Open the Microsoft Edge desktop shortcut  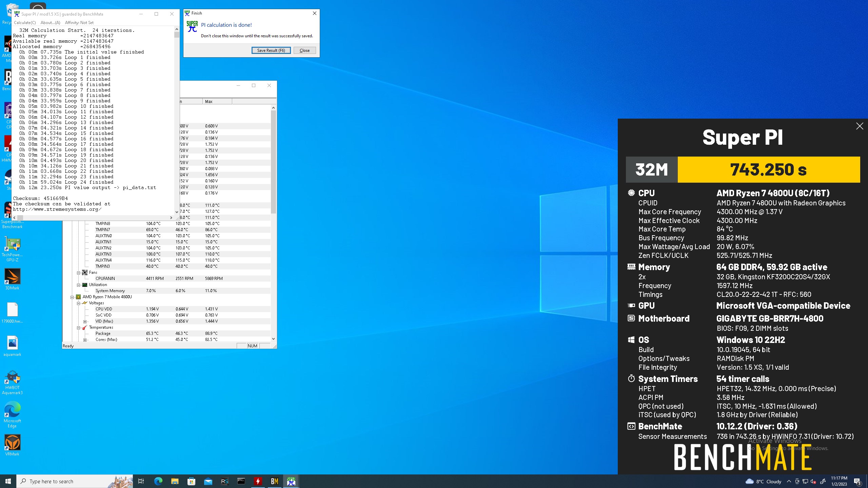tap(12, 415)
